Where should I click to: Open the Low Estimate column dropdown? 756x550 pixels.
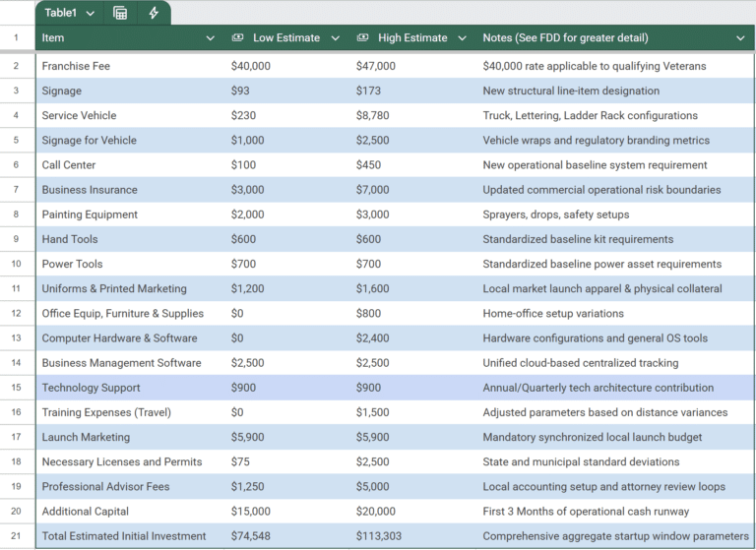(x=336, y=38)
